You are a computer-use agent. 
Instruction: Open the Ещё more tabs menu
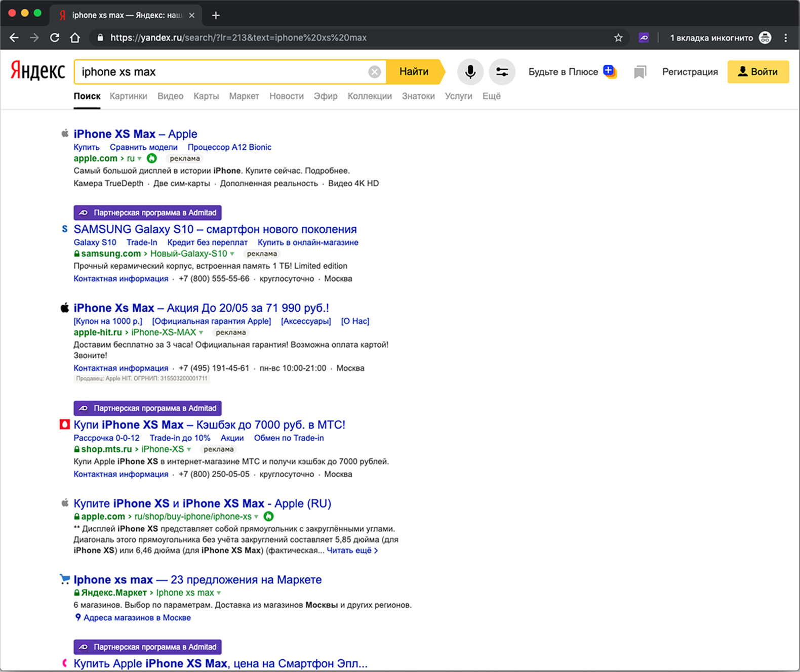pyautogui.click(x=491, y=96)
